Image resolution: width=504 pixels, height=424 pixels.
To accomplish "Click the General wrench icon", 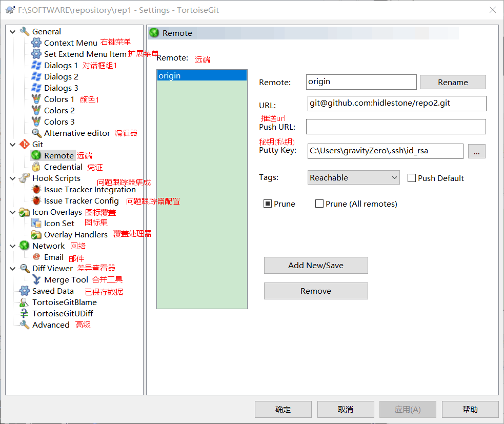I will pos(25,31).
